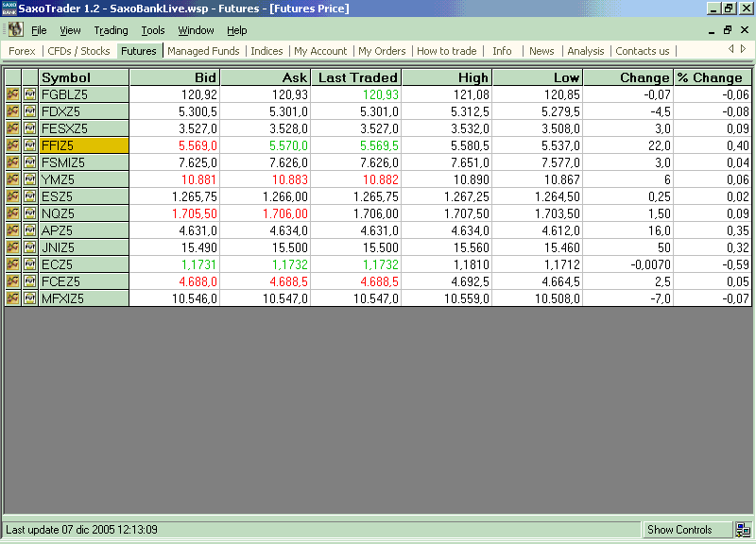Viewport: 756px width, 544px height.
Task: Switch to the Forex tab
Action: (x=22, y=51)
